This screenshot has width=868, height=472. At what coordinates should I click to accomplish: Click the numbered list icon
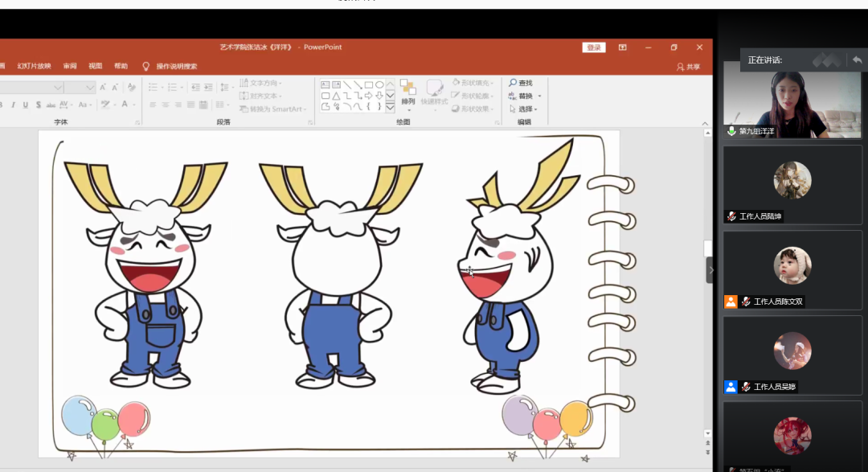[x=172, y=88]
